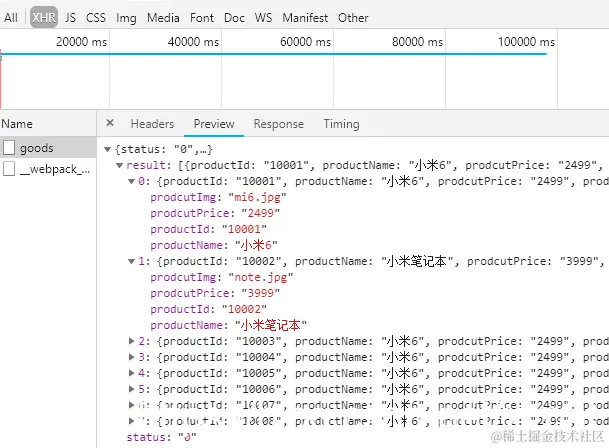The height and width of the screenshot is (448, 609).
Task: Click the productName "小米6" property of item 0
Action: pos(214,245)
